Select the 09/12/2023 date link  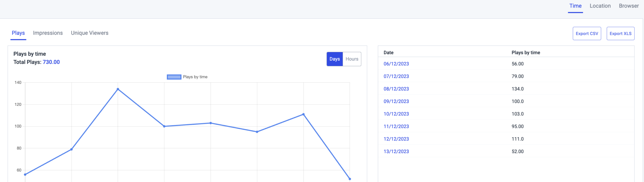pyautogui.click(x=396, y=101)
